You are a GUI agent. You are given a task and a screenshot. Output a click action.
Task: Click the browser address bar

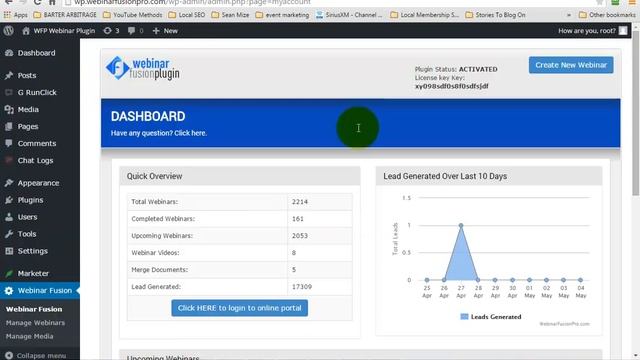(x=327, y=2)
